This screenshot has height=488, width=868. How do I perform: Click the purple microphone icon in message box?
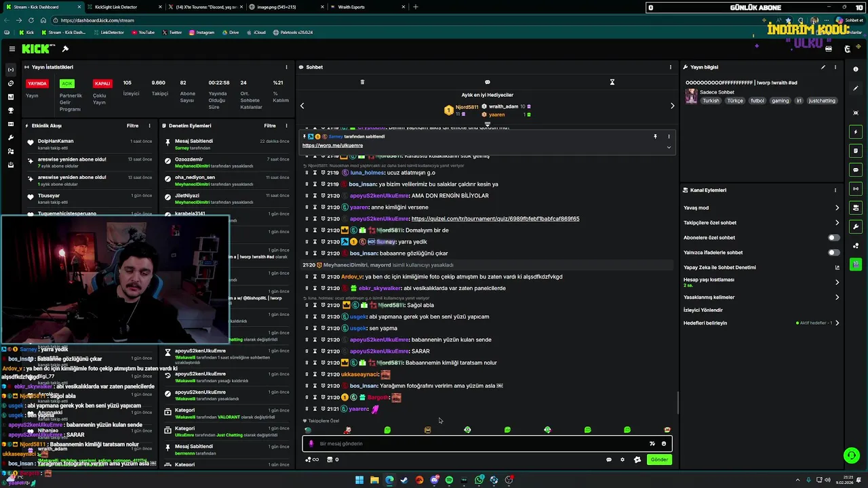click(x=311, y=444)
